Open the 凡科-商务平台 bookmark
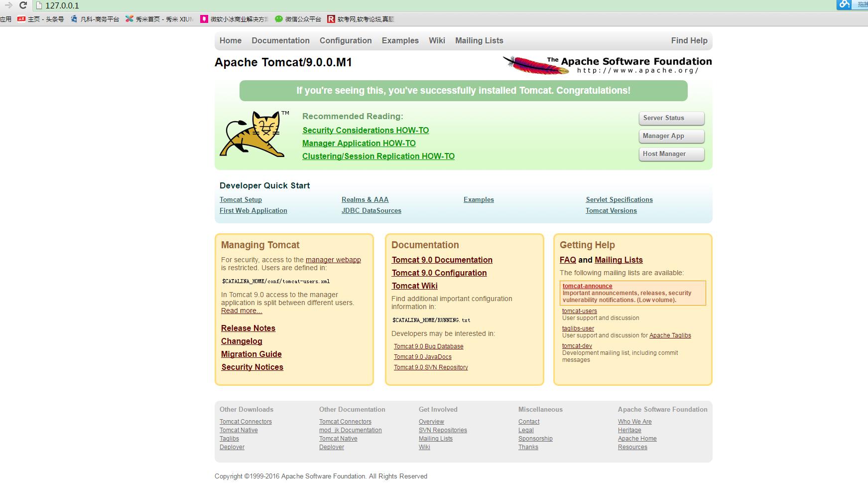Image resolution: width=868 pixels, height=483 pixels. coord(95,19)
